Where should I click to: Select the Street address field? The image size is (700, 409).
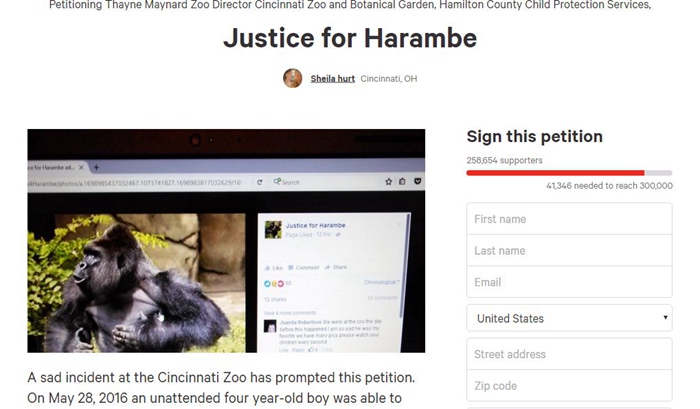[569, 354]
